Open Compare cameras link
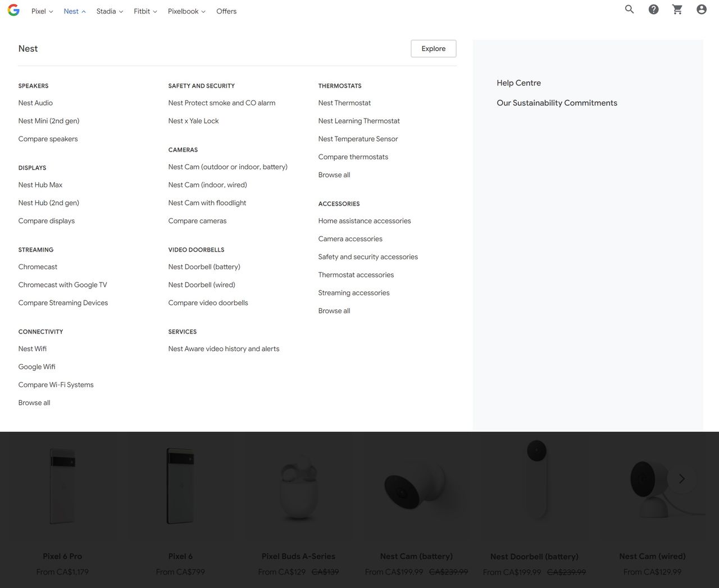 [x=197, y=221]
